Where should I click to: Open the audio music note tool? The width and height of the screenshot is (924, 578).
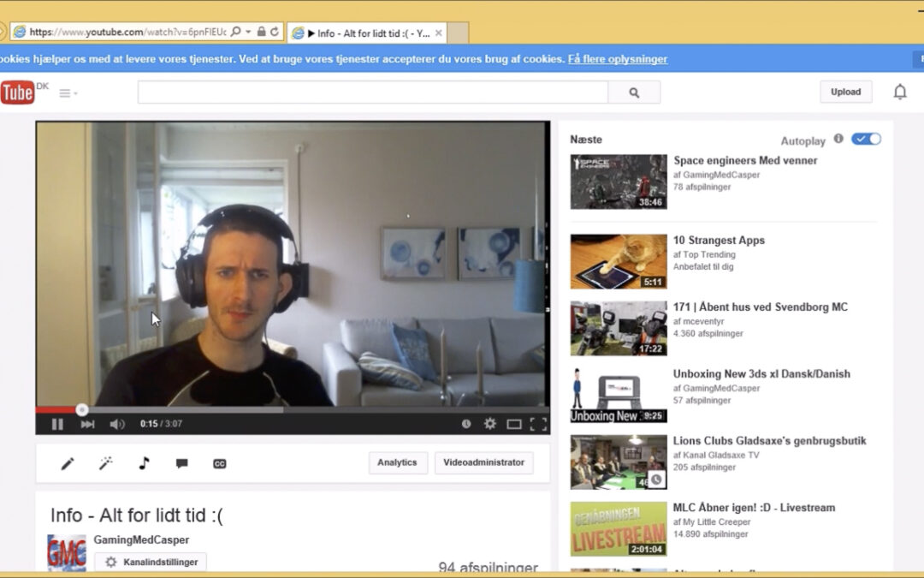click(x=144, y=463)
